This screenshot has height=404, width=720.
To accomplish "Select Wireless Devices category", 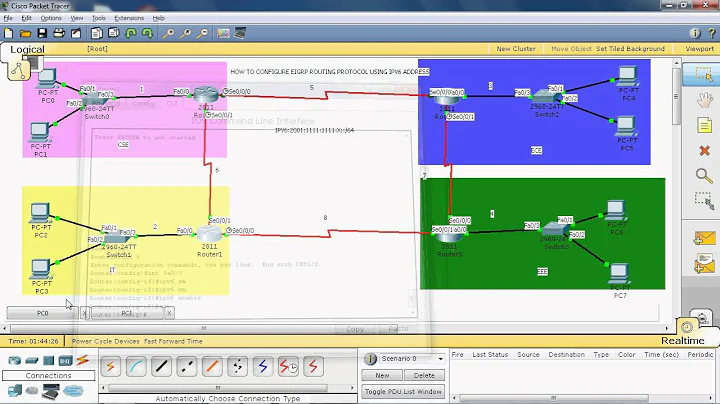I will click(65, 361).
